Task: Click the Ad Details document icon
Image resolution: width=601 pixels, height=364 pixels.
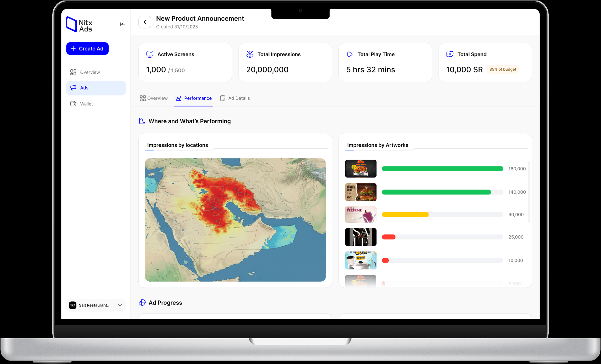Action: [x=223, y=98]
